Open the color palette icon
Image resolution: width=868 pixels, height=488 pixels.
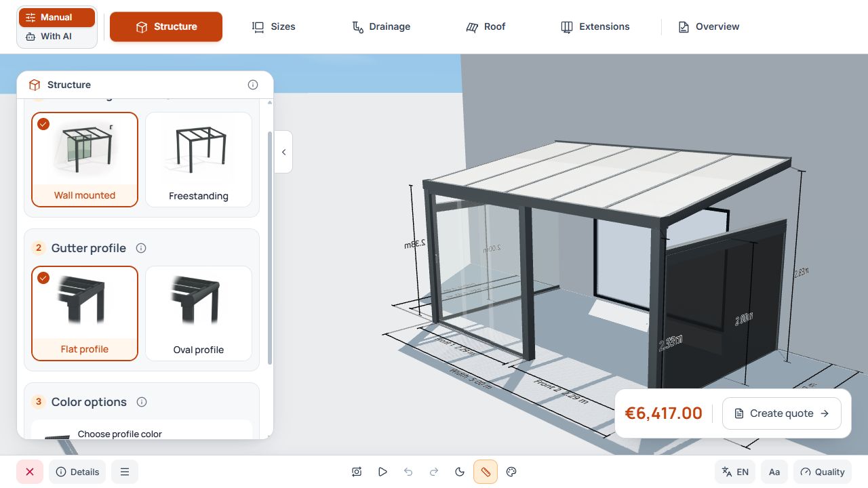(512, 472)
